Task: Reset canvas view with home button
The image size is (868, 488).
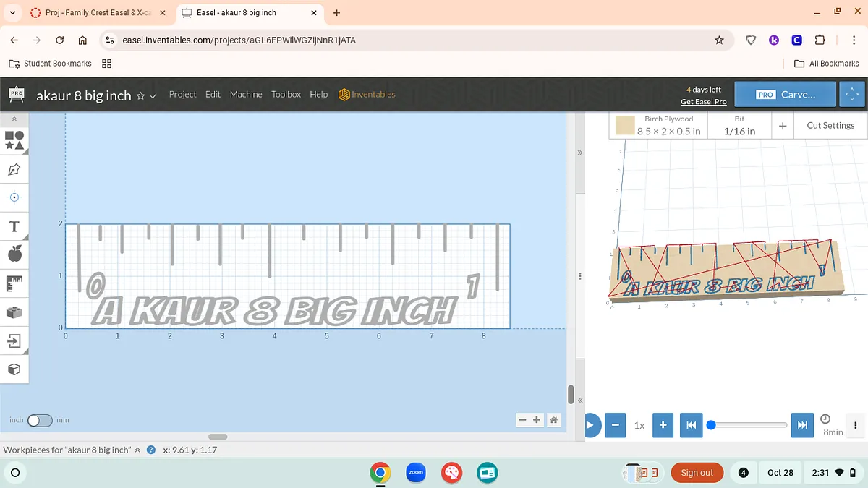Action: (553, 419)
